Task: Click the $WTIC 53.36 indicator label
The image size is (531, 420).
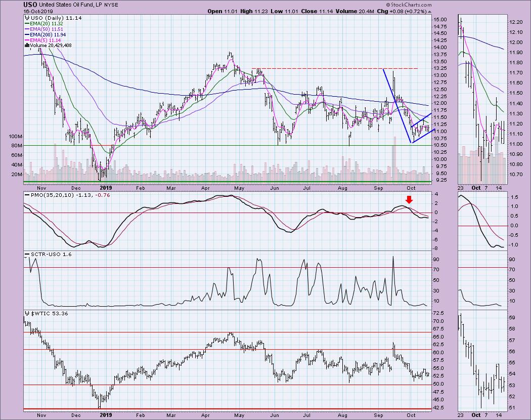Action: 49,314
